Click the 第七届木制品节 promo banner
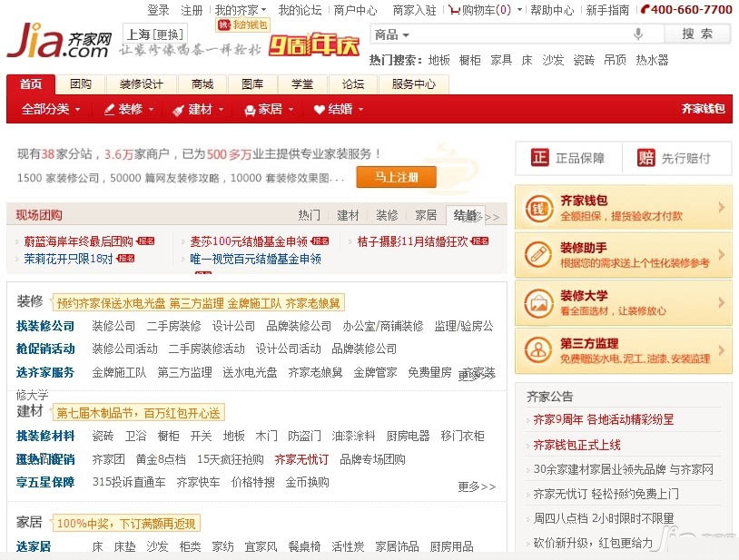The width and height of the screenshot is (739, 560). (138, 413)
